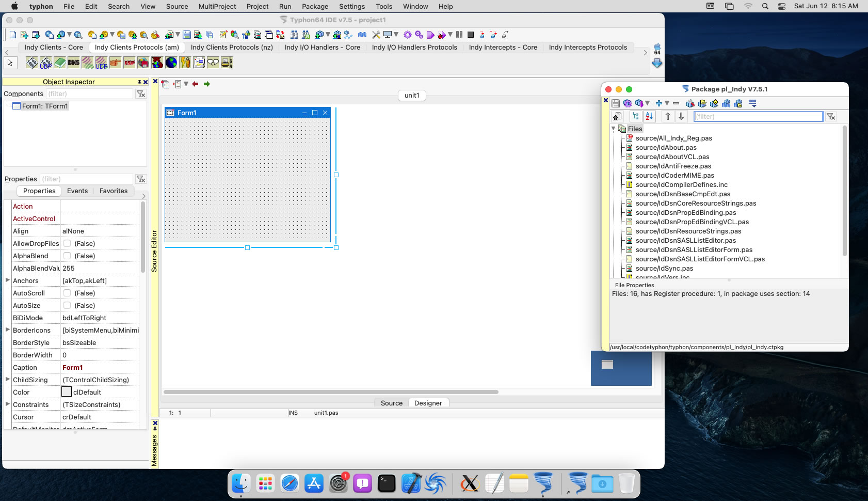Select the green book component icon
This screenshot has width=868, height=501.
coord(60,62)
